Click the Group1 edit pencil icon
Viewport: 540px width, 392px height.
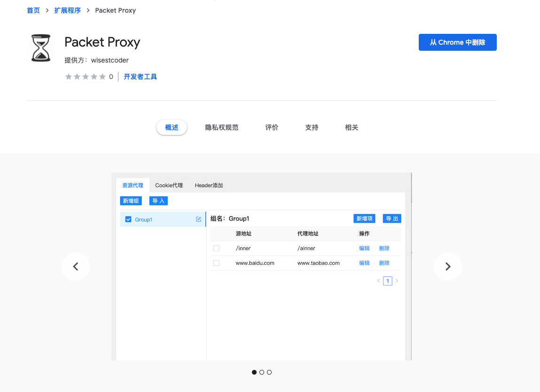pyautogui.click(x=198, y=219)
